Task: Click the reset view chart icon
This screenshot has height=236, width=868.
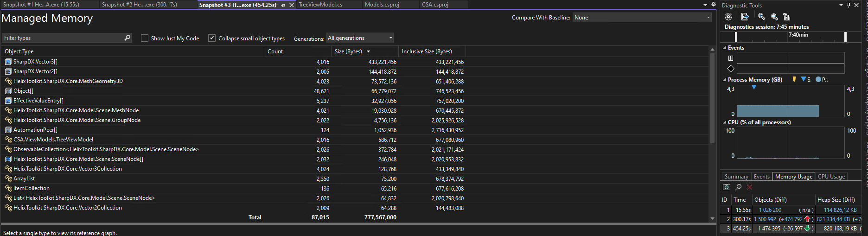Action: [787, 17]
